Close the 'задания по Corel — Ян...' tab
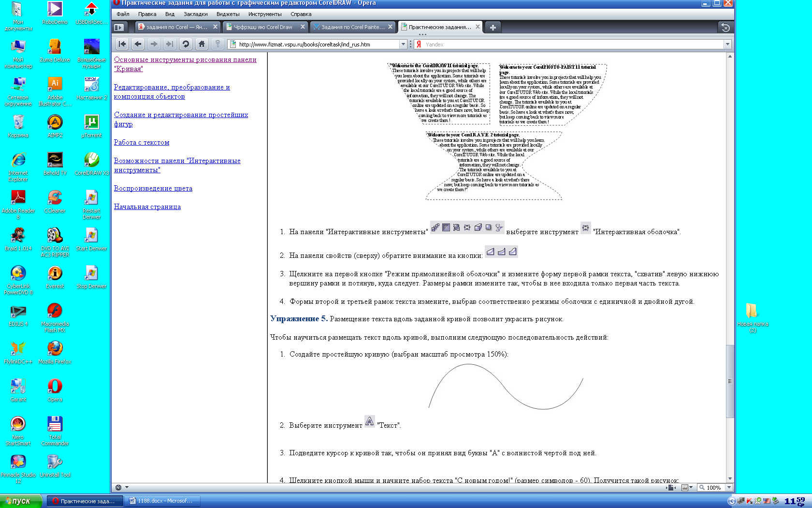The width and height of the screenshot is (812, 508). (x=215, y=27)
